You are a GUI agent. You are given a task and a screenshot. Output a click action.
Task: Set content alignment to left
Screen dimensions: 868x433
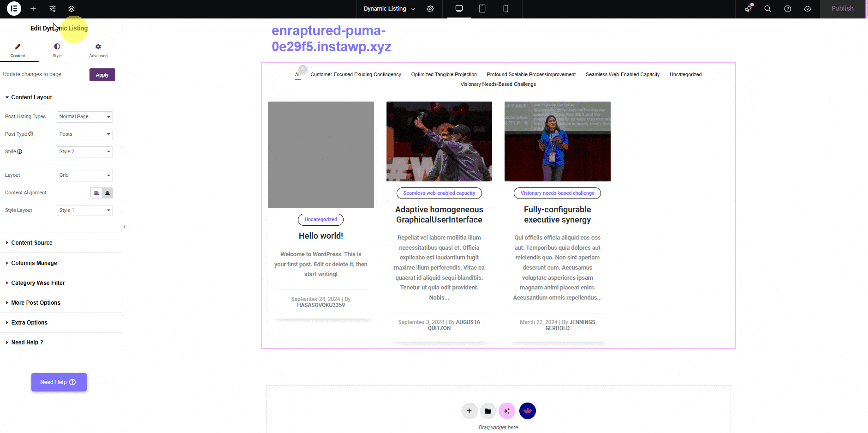click(x=96, y=193)
